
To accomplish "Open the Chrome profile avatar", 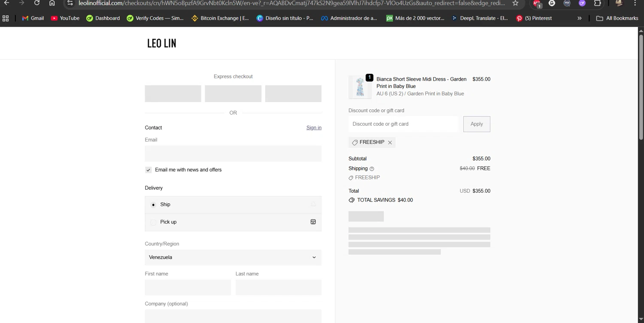I will pyautogui.click(x=619, y=3).
